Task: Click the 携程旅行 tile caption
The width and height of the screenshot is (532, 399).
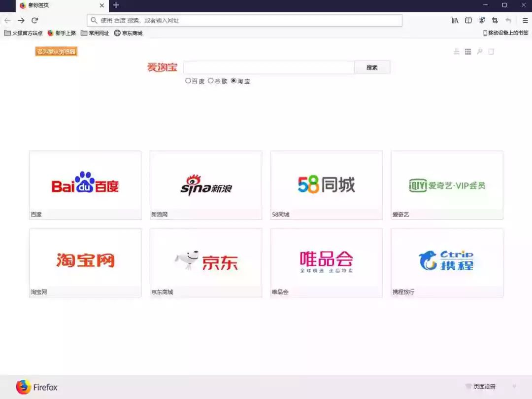Action: (x=403, y=292)
